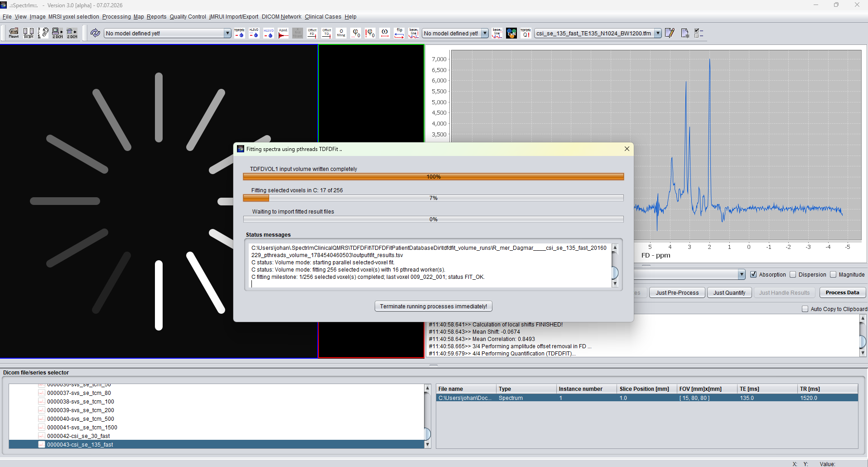
Task: Open the LvN colorful toolbar icon
Action: (x=511, y=33)
